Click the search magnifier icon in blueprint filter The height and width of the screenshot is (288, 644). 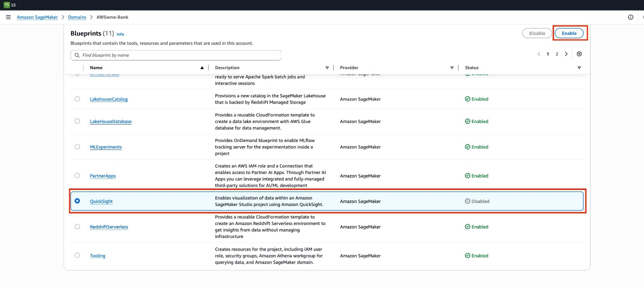[76, 55]
